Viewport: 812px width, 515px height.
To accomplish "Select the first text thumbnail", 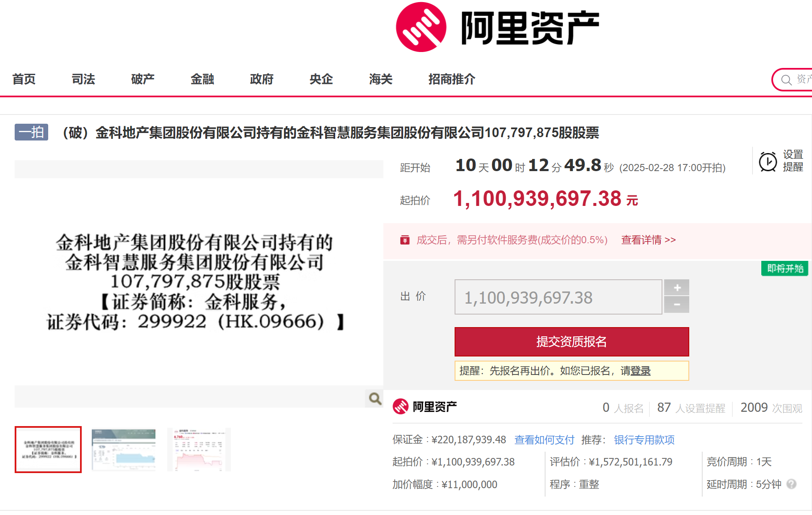I will [48, 450].
